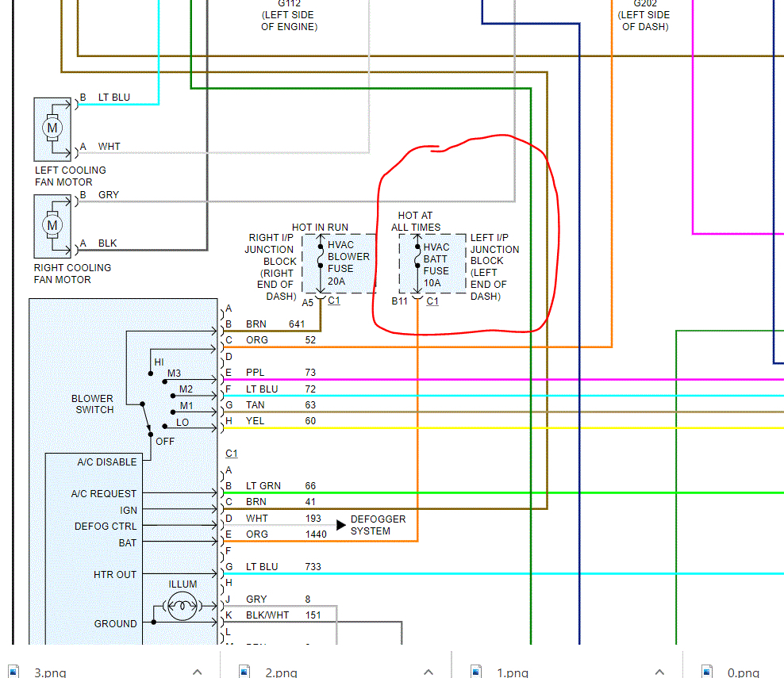This screenshot has height=678, width=784.
Task: Open the downloaded 2.png file name
Action: (x=281, y=672)
